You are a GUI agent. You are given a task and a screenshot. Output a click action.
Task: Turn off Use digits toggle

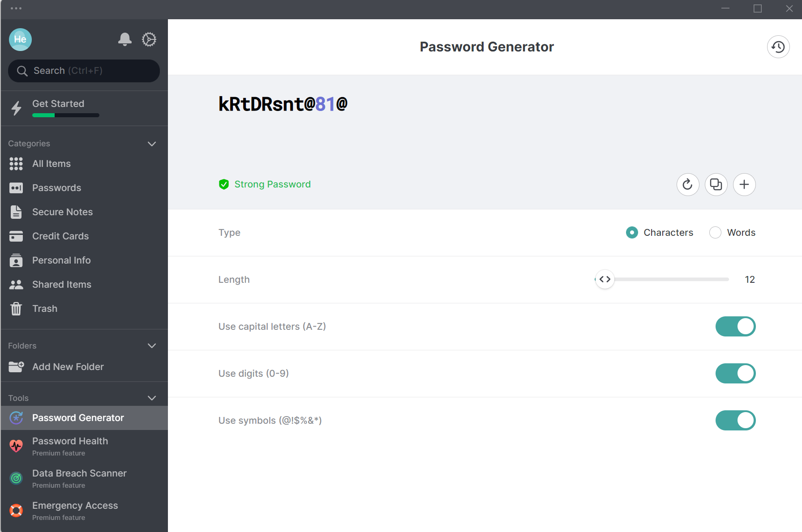coord(735,374)
